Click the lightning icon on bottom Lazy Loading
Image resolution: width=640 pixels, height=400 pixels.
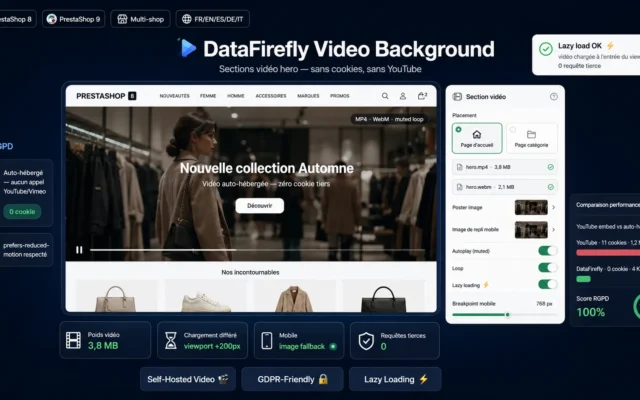[423, 379]
